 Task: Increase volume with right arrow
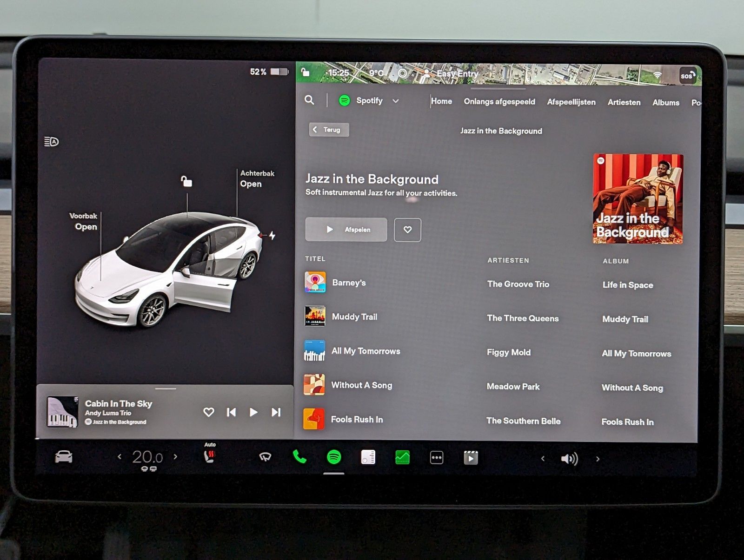[x=598, y=459]
